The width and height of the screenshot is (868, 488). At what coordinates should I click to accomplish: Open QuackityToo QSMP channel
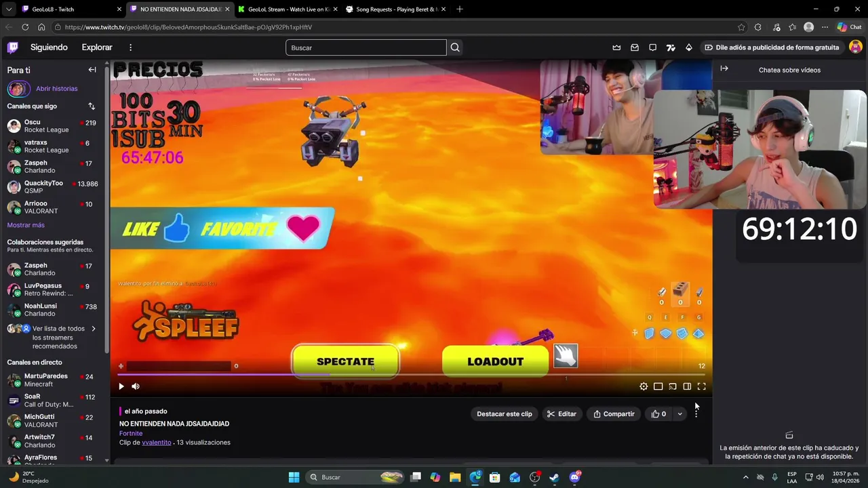[x=52, y=187]
